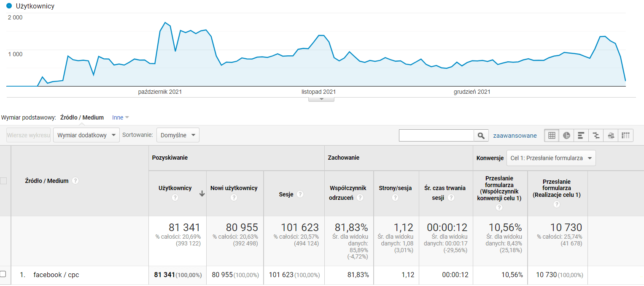This screenshot has height=286, width=644.
Task: Select the Źródło / Medium primary dimension
Action: [82, 118]
